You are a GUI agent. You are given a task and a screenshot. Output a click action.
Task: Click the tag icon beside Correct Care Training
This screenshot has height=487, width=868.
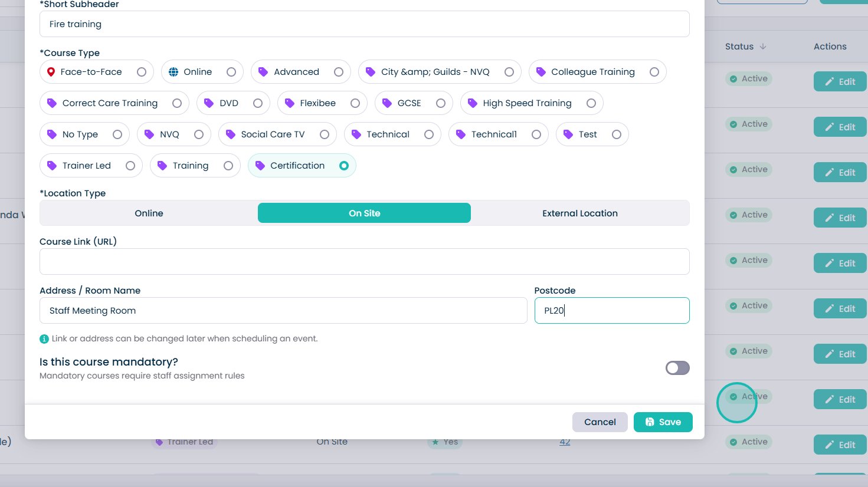pyautogui.click(x=52, y=103)
